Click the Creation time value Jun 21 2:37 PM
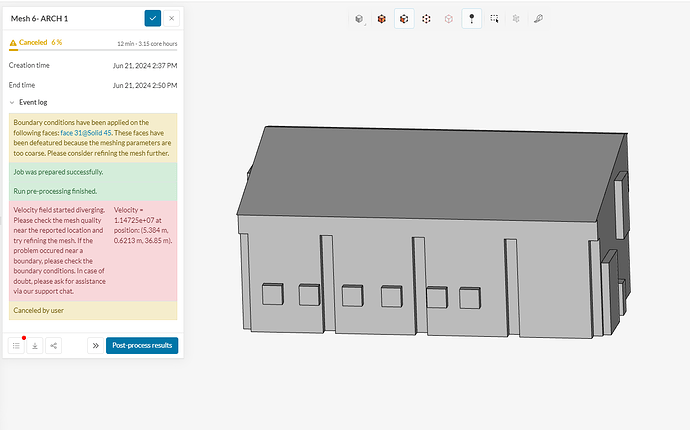690x430 pixels. (x=145, y=66)
